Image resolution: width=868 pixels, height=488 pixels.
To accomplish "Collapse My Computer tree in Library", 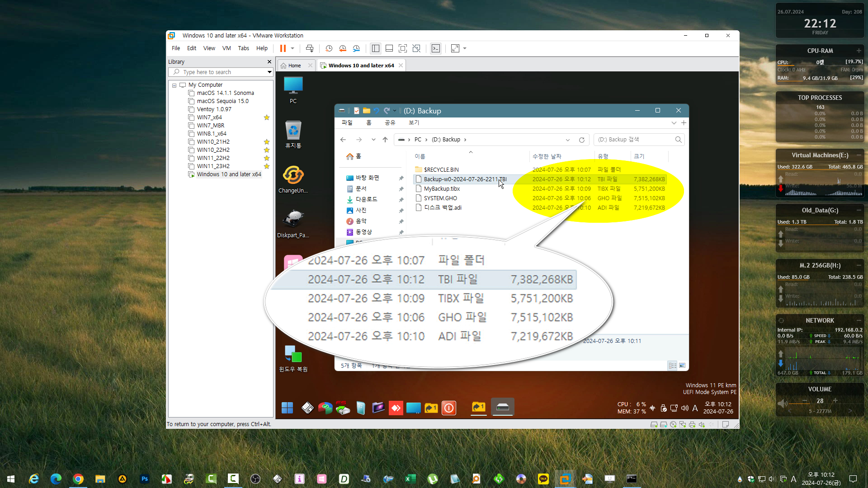I will [x=174, y=85].
